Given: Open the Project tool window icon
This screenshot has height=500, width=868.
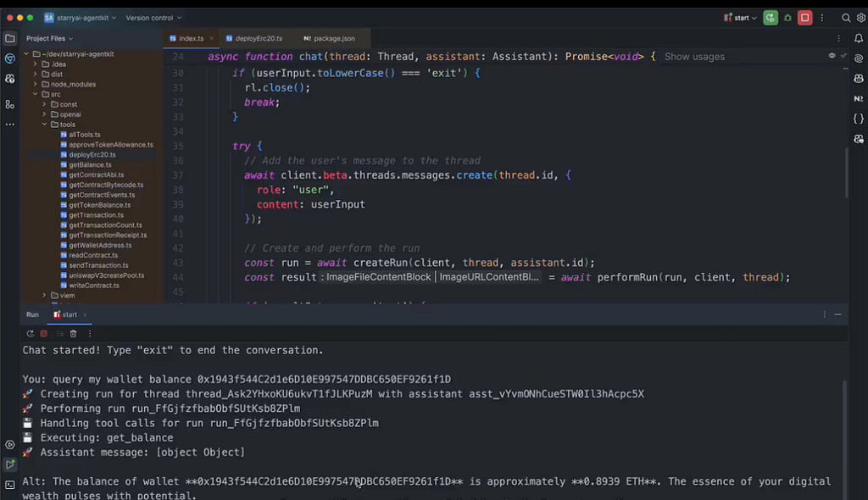Looking at the screenshot, I should [x=10, y=38].
